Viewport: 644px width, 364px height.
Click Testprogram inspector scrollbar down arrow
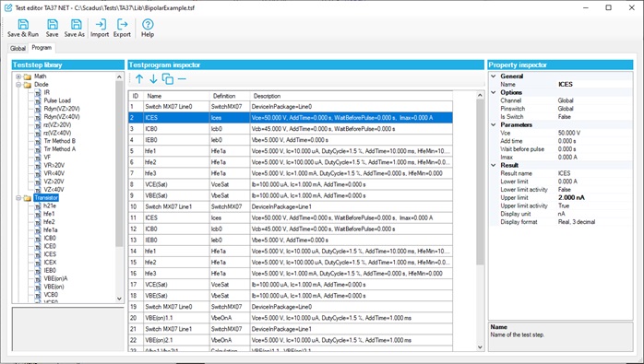pyautogui.click(x=480, y=347)
